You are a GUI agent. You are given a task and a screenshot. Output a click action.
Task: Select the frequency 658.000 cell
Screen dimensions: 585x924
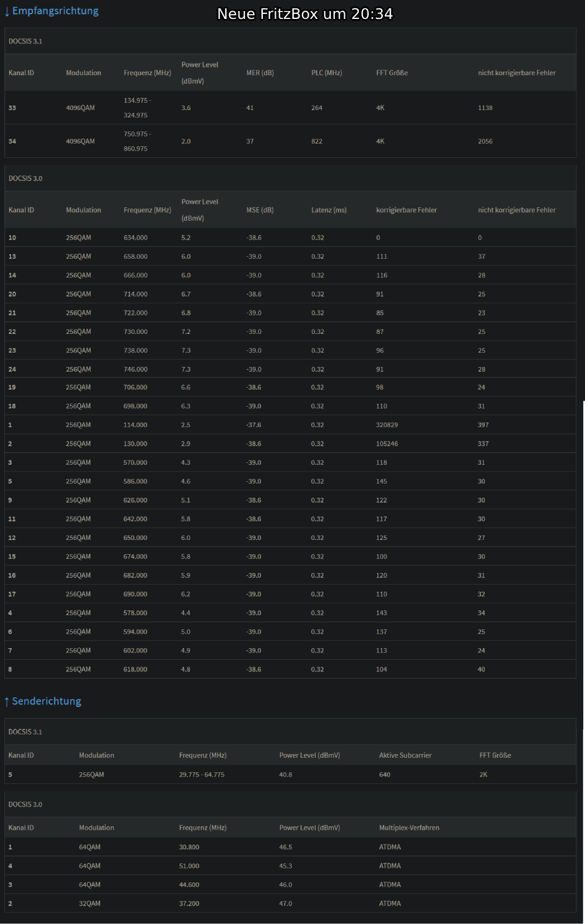click(x=136, y=257)
